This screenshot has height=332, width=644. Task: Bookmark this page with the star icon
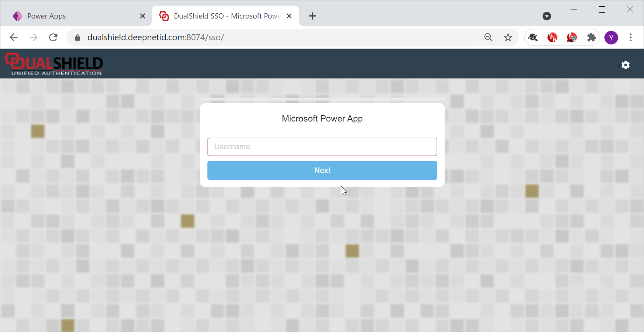pyautogui.click(x=508, y=37)
